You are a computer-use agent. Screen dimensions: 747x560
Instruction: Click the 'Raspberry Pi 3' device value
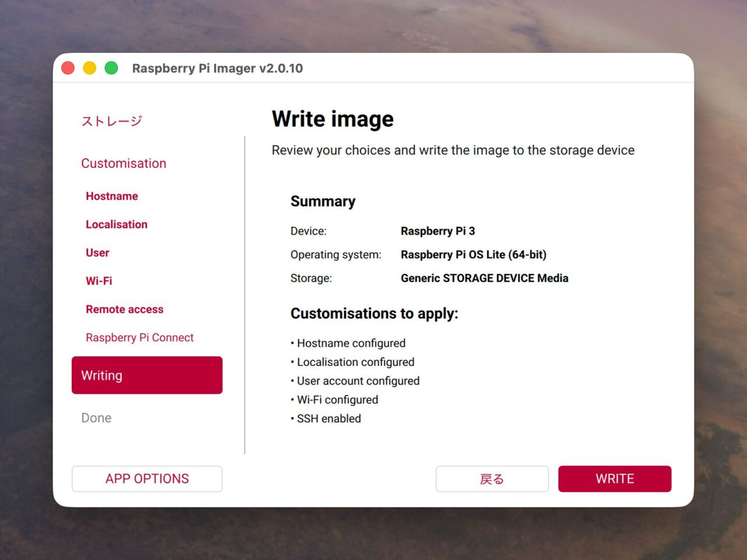click(438, 231)
